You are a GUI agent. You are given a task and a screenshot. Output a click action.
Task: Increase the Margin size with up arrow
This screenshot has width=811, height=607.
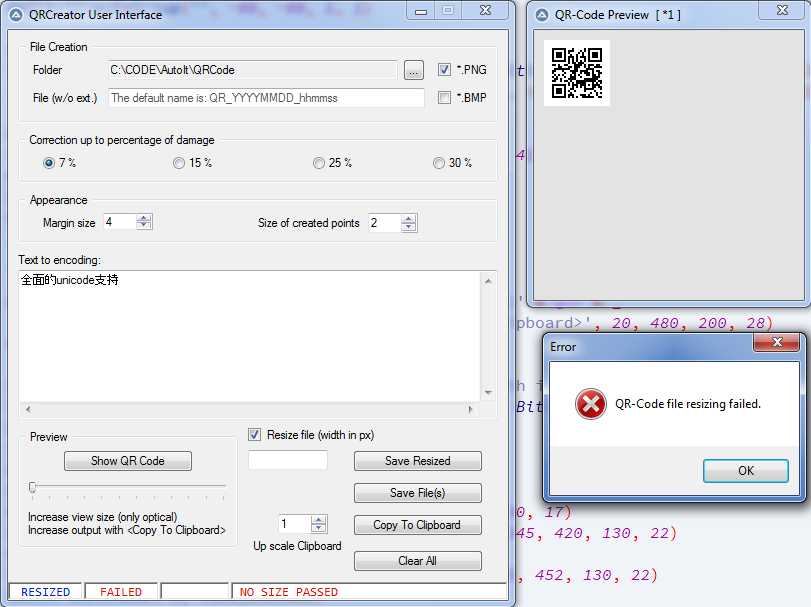[x=144, y=218]
